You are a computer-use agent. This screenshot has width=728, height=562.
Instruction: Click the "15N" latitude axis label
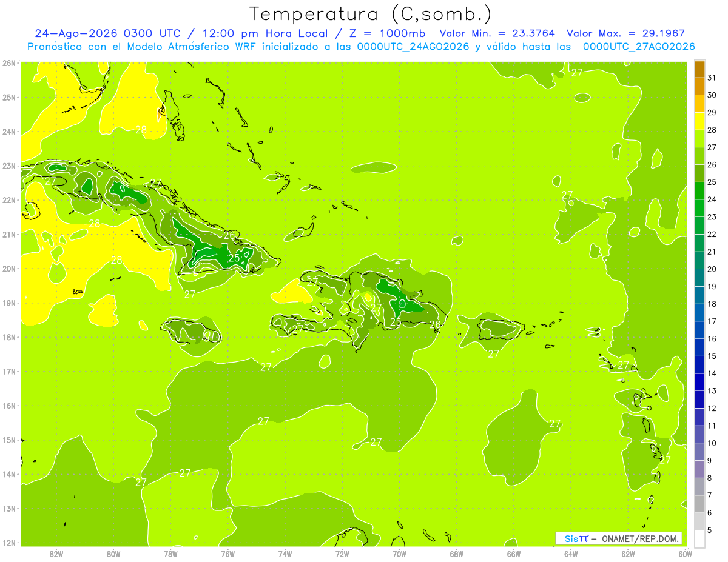point(9,440)
